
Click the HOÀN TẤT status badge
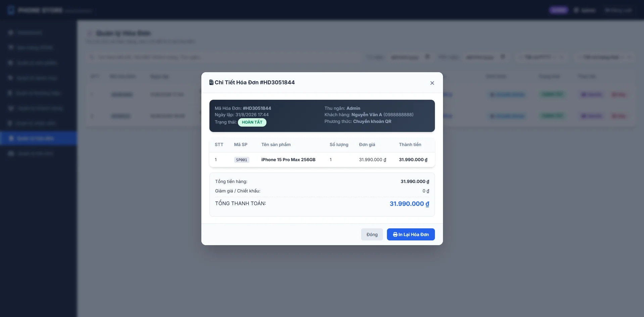click(x=252, y=122)
